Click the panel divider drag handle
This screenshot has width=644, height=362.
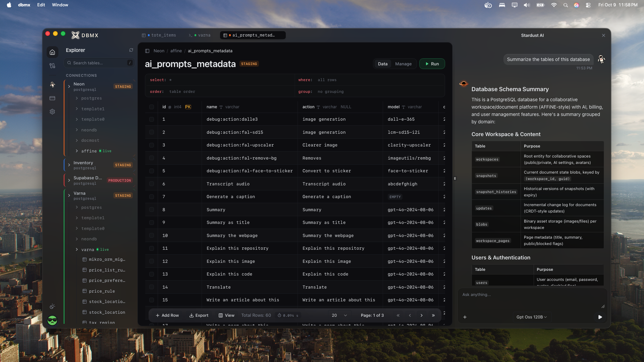tap(455, 178)
